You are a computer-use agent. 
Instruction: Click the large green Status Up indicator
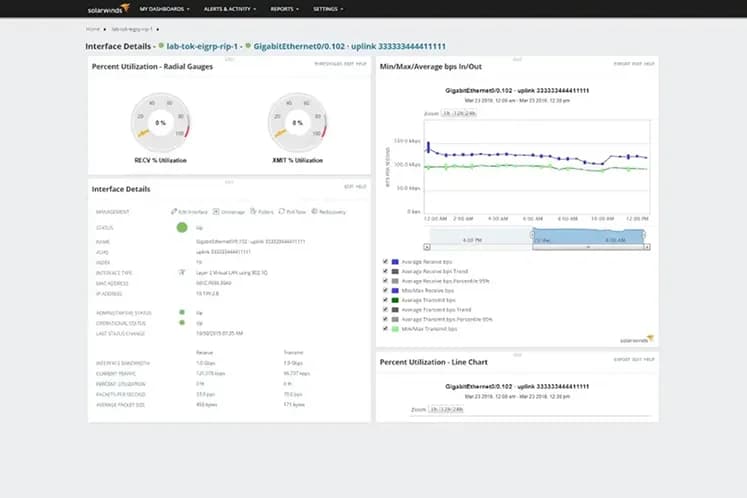[x=182, y=227]
